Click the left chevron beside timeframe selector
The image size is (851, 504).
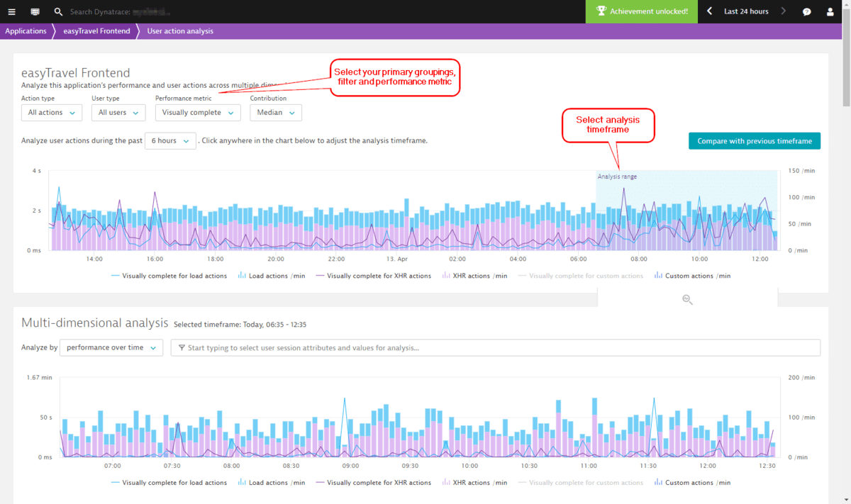click(x=707, y=11)
